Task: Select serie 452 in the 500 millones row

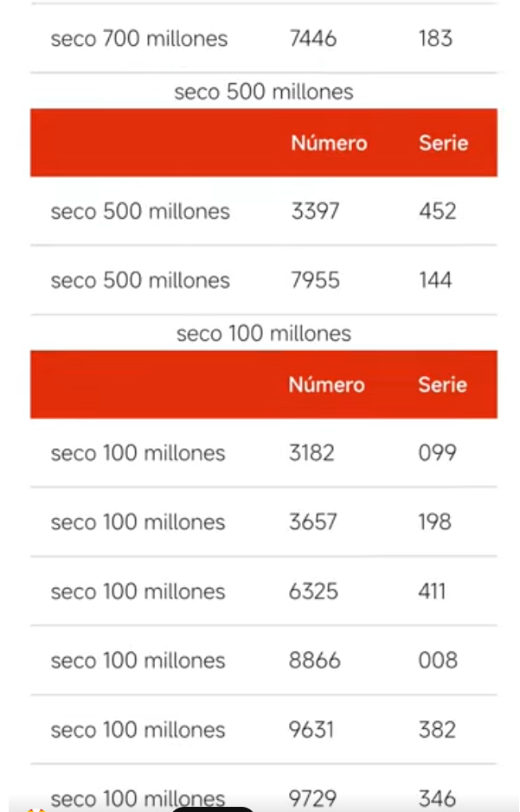Action: 438,211
